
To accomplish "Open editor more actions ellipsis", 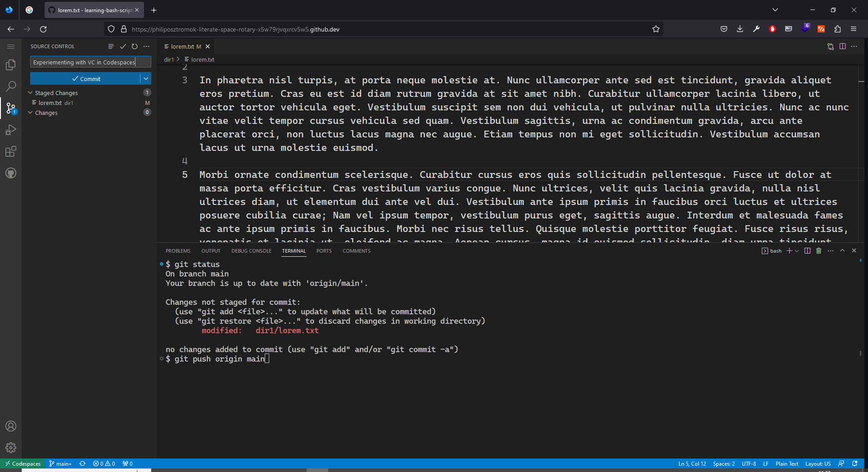I will [854, 46].
